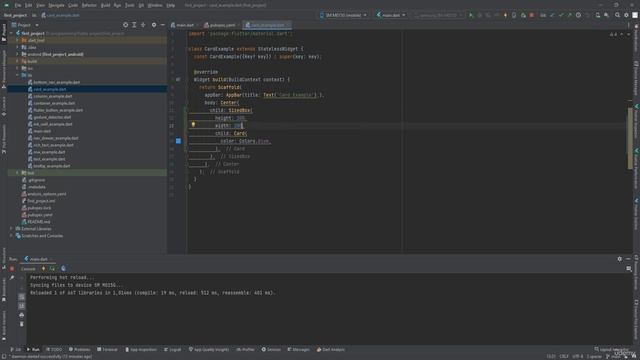Open Problems tool window button
This screenshot has height=360, width=640.
click(80, 350)
